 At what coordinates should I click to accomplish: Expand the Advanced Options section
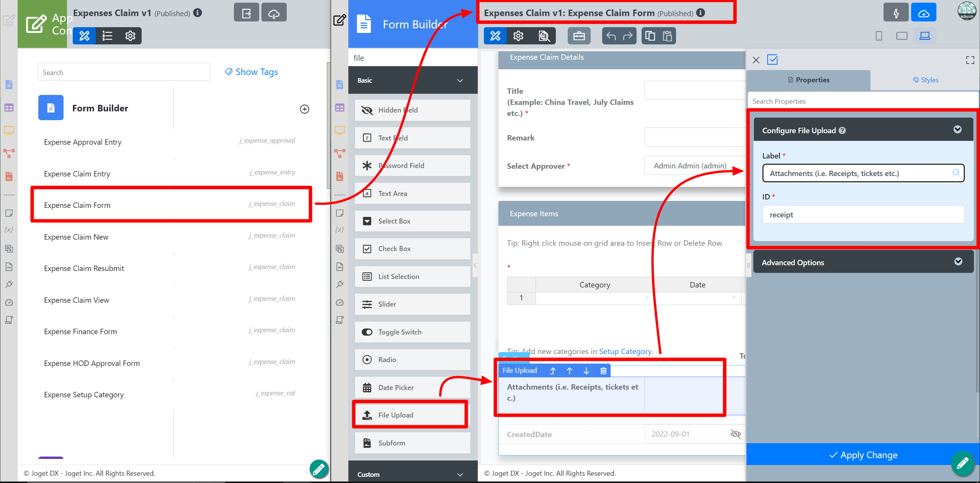tap(958, 262)
